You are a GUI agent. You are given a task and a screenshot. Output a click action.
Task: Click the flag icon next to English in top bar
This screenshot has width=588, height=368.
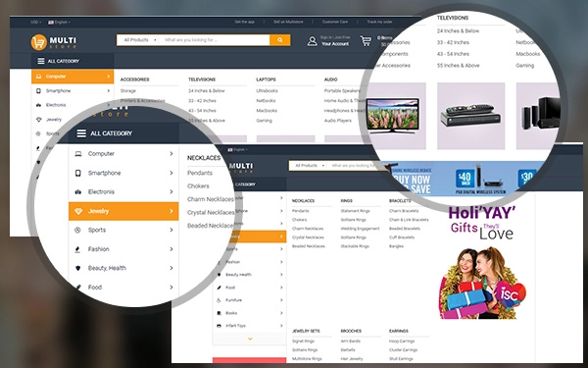point(51,23)
